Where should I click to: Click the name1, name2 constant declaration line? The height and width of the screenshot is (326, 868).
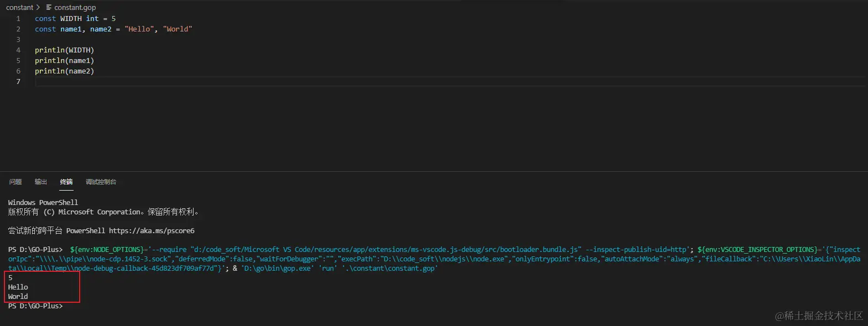pyautogui.click(x=113, y=29)
